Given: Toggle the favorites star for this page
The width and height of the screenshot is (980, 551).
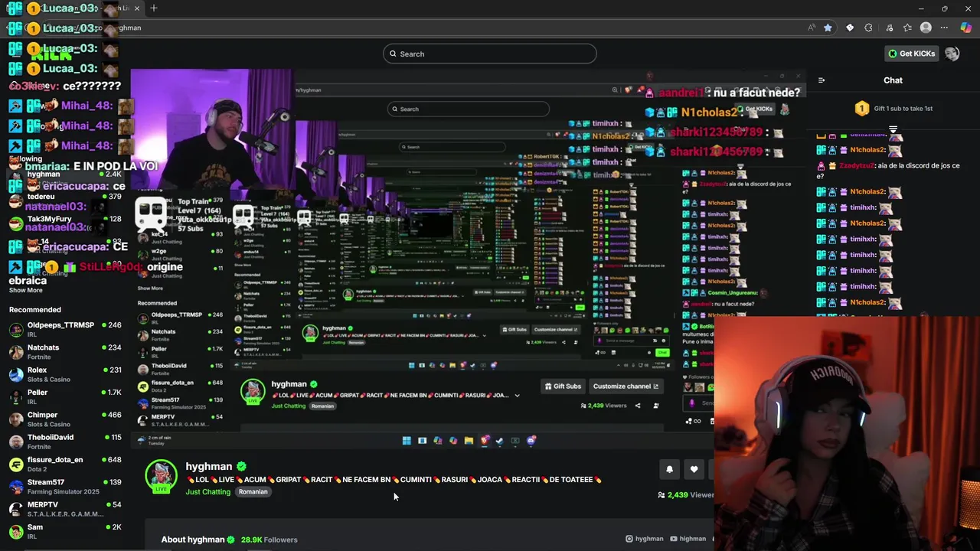Looking at the screenshot, I should pyautogui.click(x=828, y=28).
